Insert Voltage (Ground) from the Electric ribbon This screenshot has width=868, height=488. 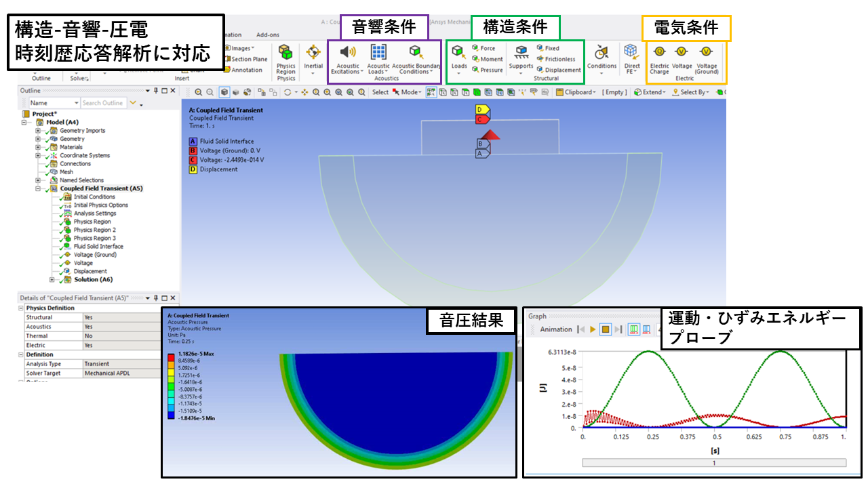click(x=706, y=59)
